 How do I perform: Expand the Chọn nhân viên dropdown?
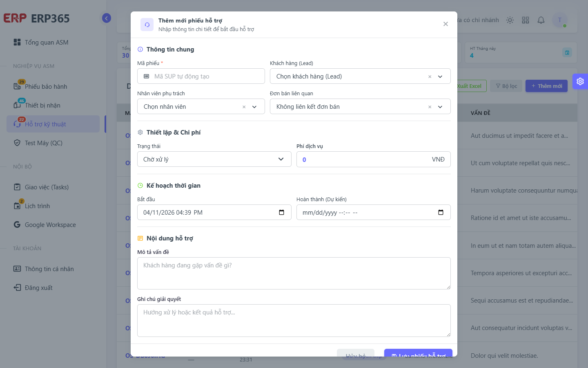(254, 107)
